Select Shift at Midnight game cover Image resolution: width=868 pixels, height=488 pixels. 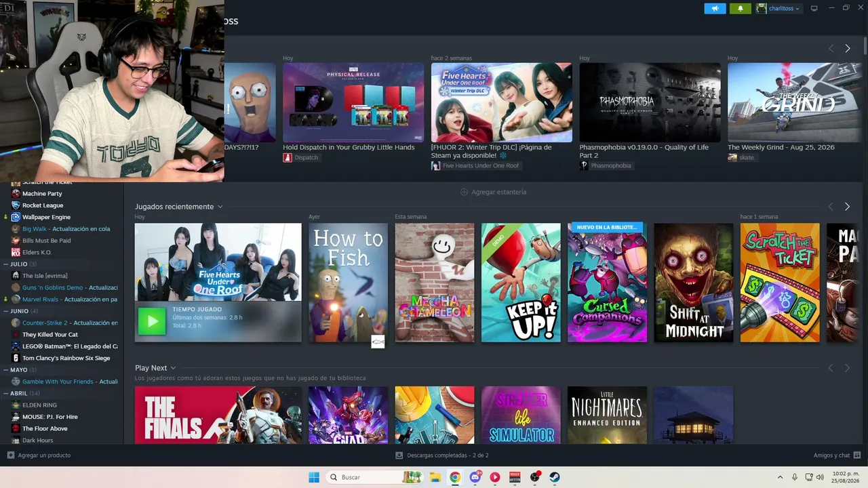[x=694, y=283]
